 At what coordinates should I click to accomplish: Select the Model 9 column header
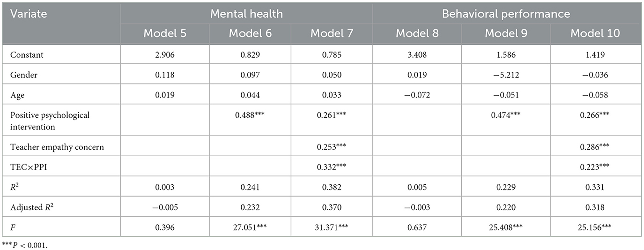[x=506, y=33]
